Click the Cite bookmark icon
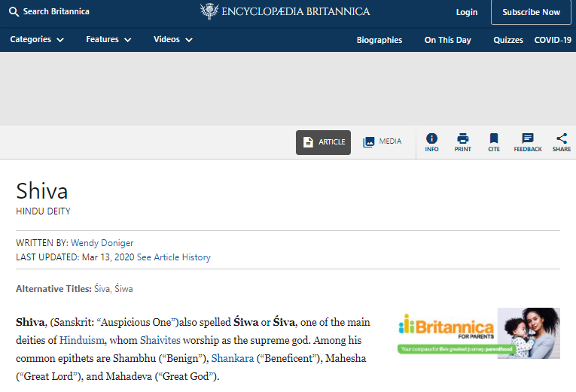 tap(494, 138)
